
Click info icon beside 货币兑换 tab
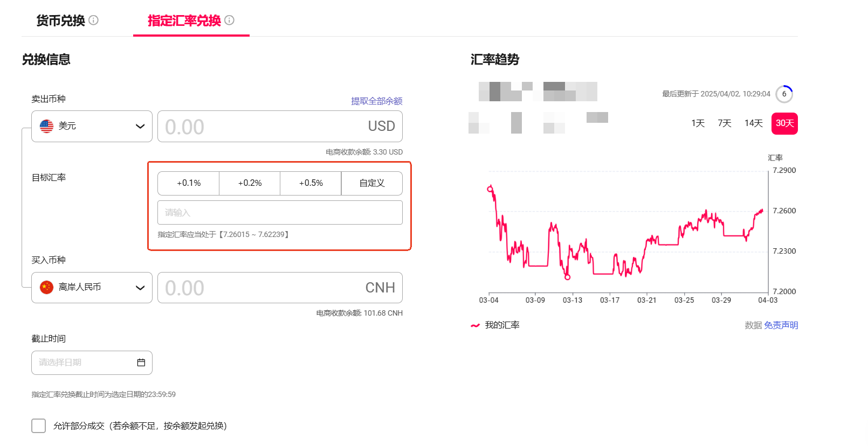click(x=94, y=20)
